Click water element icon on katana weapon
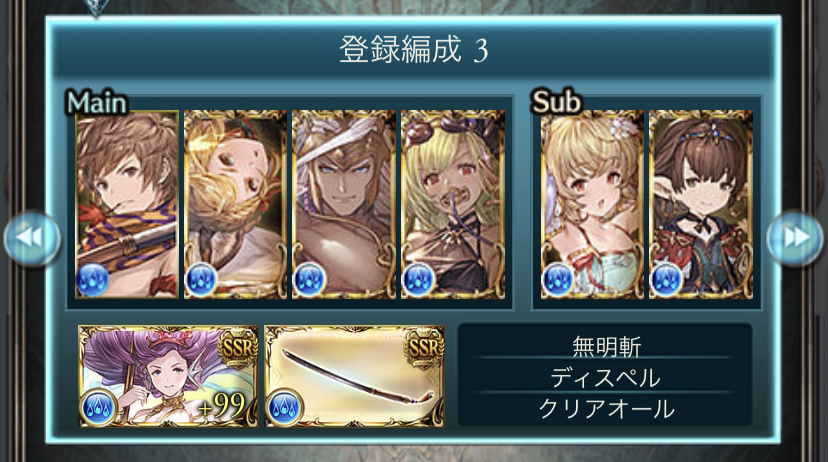 click(x=285, y=407)
